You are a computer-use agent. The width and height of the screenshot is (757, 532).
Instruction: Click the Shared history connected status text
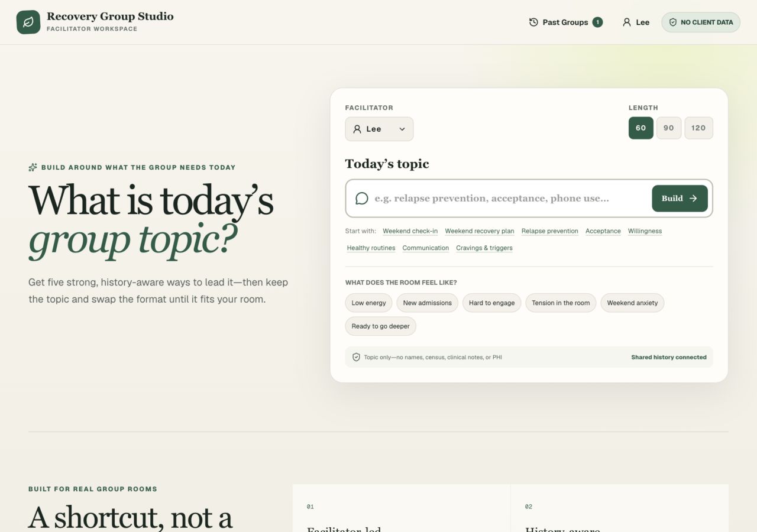(669, 357)
